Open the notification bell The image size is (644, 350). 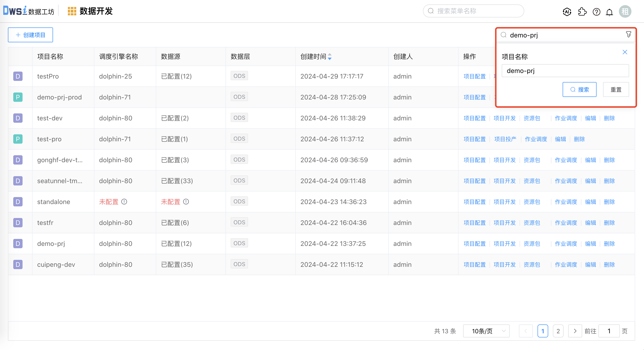point(609,12)
